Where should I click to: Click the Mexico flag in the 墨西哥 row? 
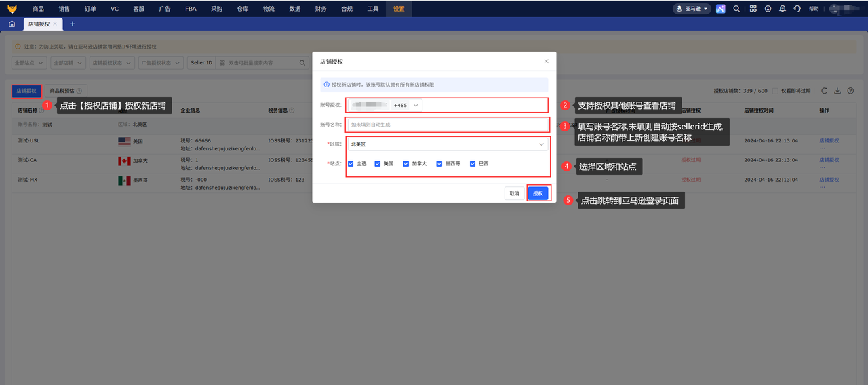pyautogui.click(x=124, y=180)
